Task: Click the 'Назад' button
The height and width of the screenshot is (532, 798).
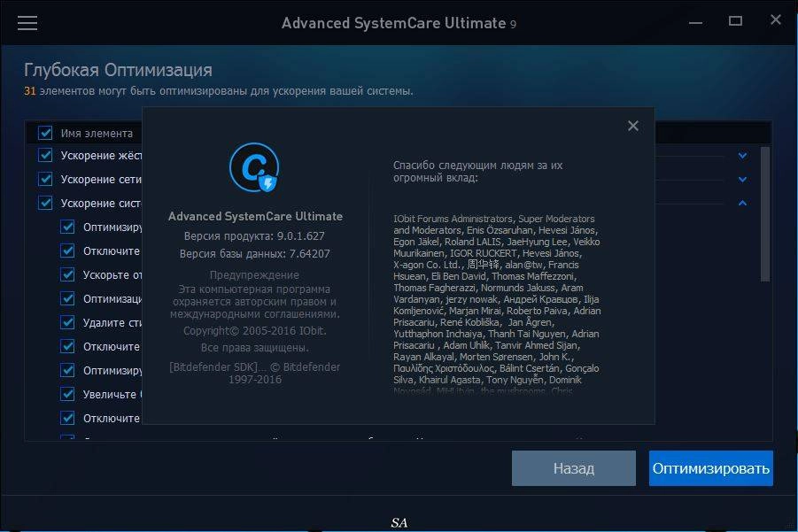Action: (574, 468)
